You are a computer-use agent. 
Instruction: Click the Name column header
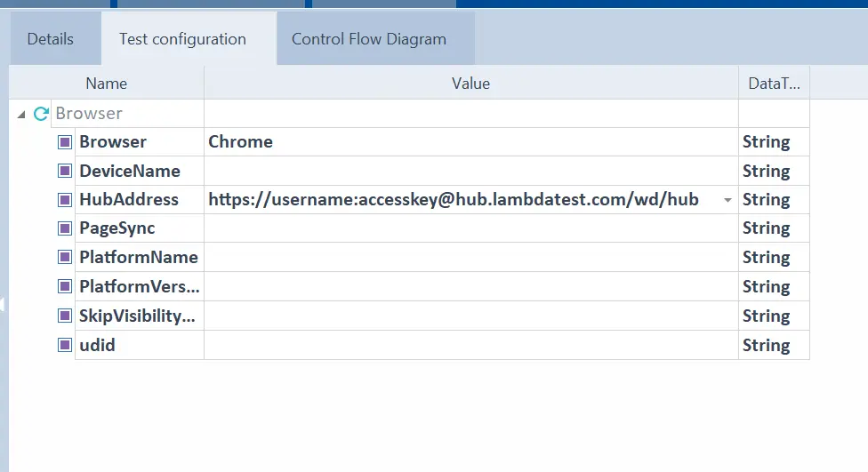tap(107, 84)
